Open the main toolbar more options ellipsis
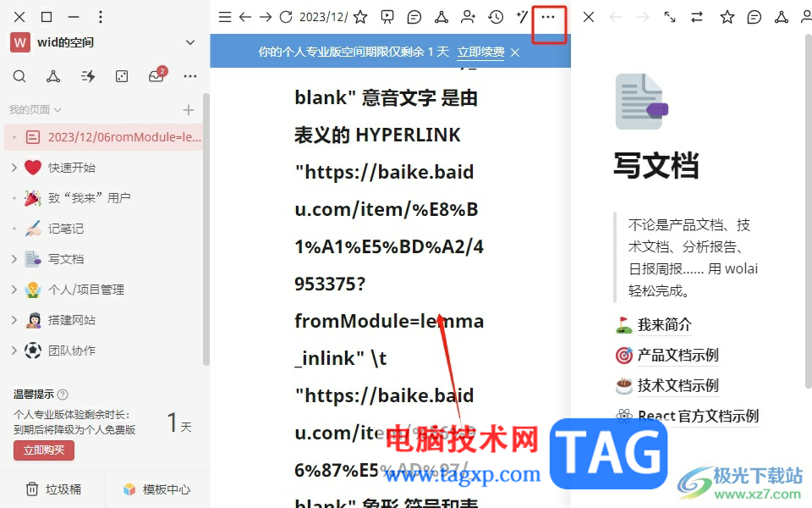812x508 pixels. 548,17
